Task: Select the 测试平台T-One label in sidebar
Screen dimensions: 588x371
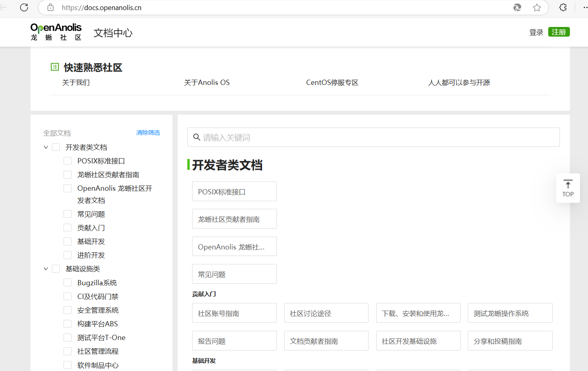Action: click(x=101, y=338)
